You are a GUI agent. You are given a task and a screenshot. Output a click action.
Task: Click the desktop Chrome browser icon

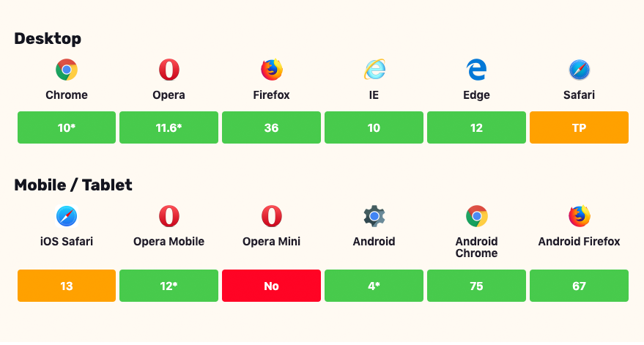67,70
